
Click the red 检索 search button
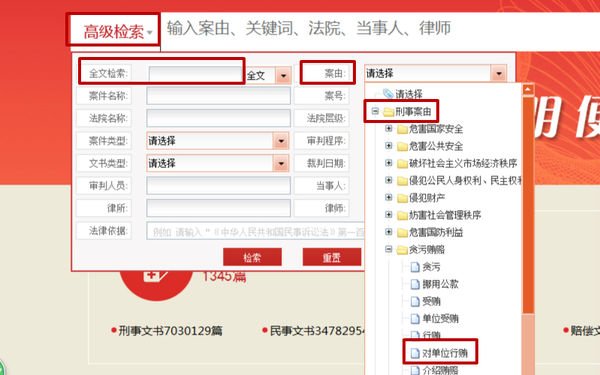point(253,257)
